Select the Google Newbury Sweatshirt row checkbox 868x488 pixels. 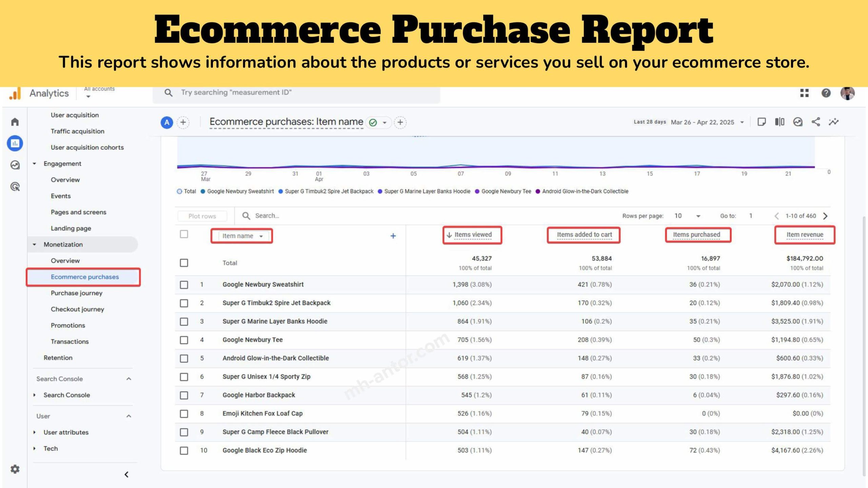(184, 285)
